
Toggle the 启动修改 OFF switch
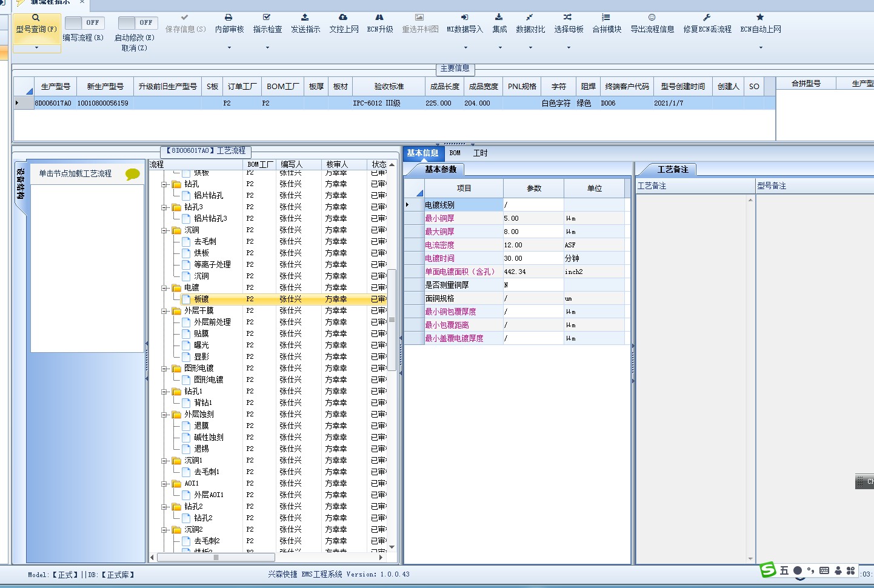[x=138, y=22]
